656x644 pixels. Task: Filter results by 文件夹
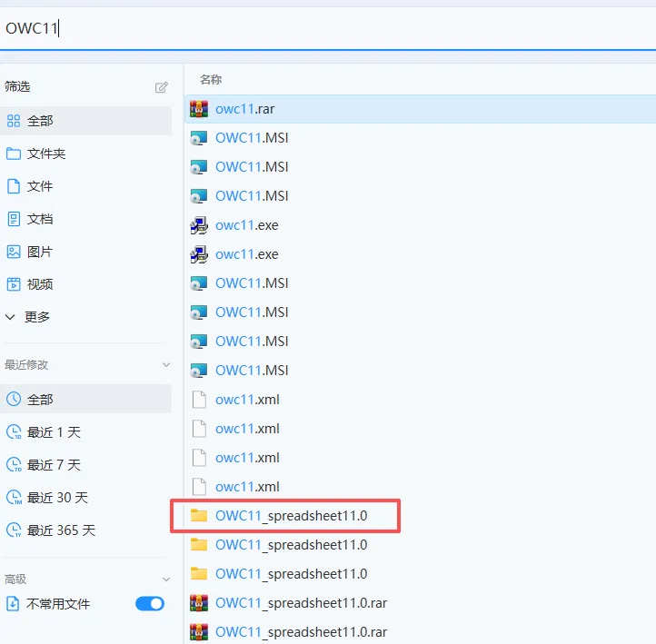tap(85, 154)
